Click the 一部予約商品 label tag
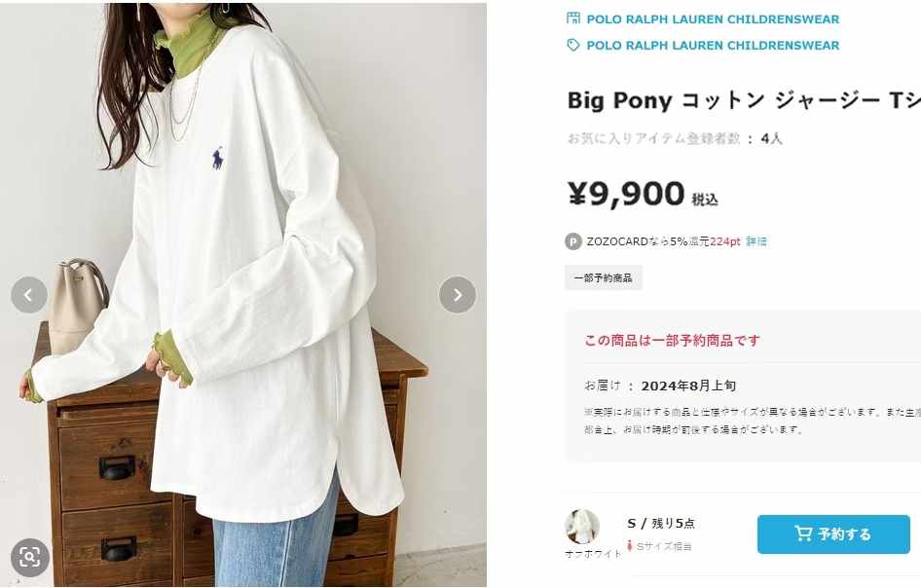 pos(604,277)
